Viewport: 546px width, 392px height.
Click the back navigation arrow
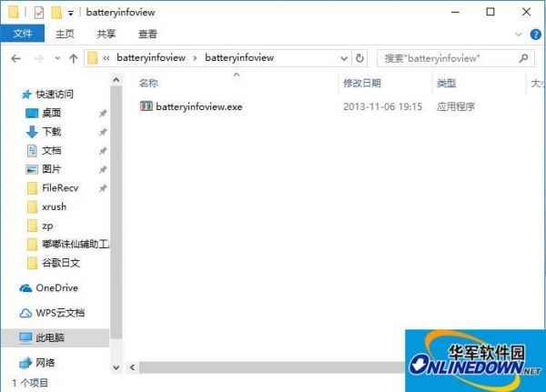tap(15, 57)
